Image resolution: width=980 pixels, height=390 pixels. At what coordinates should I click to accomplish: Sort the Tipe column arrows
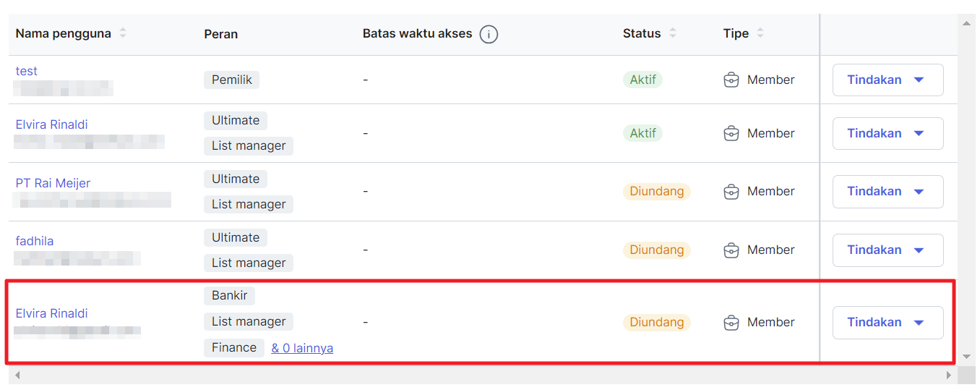[760, 33]
